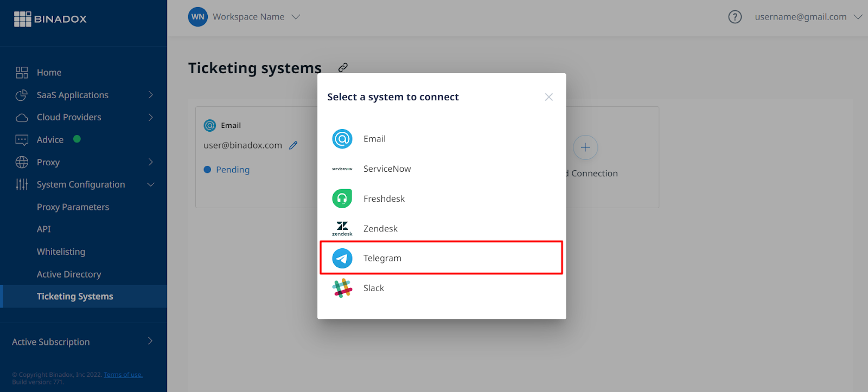
Task: Open the username@gmail.com account dropdown
Action: tap(808, 17)
